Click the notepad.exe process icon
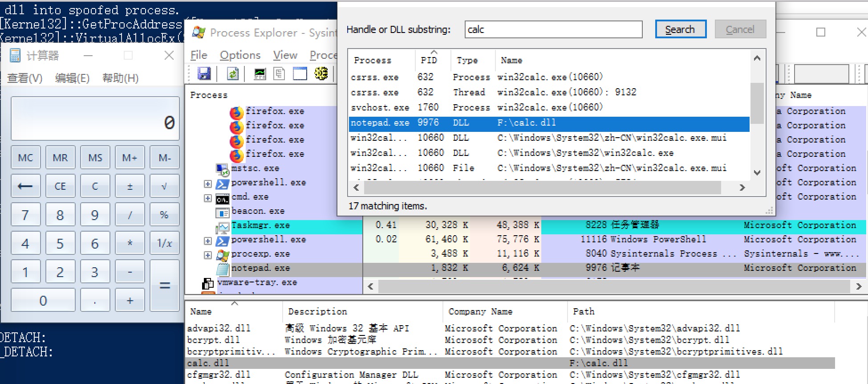The height and width of the screenshot is (384, 868). [222, 269]
